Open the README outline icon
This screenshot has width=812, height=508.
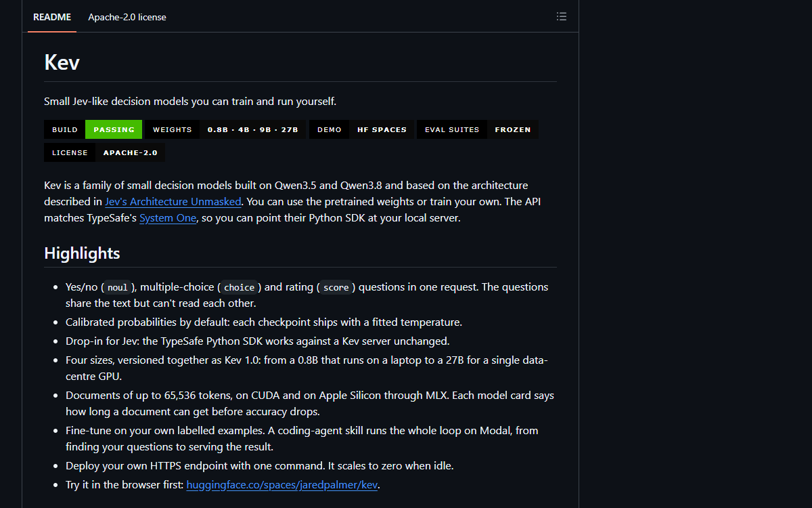(x=561, y=17)
